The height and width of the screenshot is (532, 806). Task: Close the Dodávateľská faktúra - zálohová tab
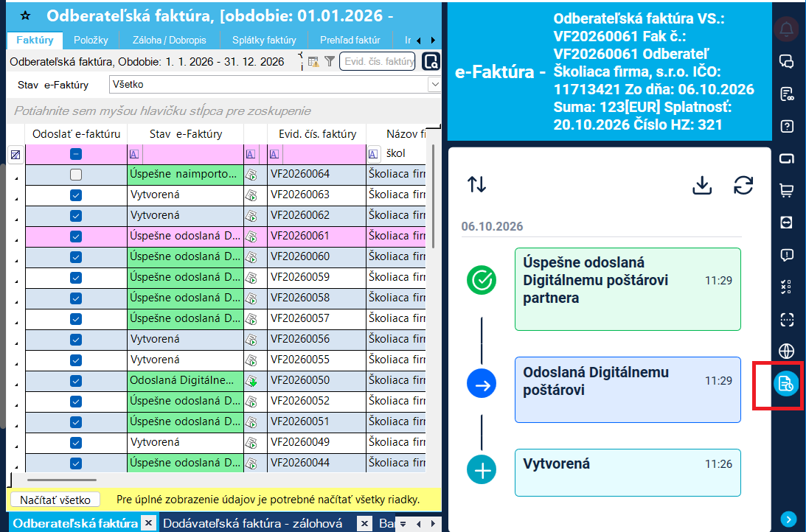tap(364, 524)
